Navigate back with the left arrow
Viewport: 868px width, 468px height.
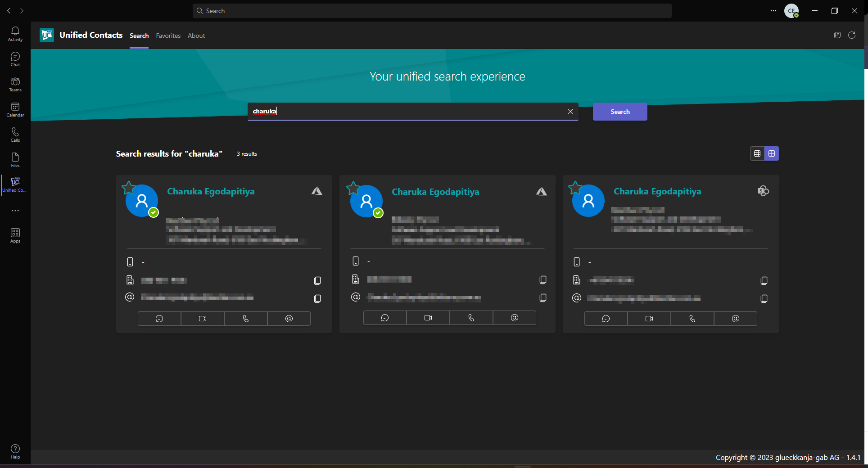point(9,11)
